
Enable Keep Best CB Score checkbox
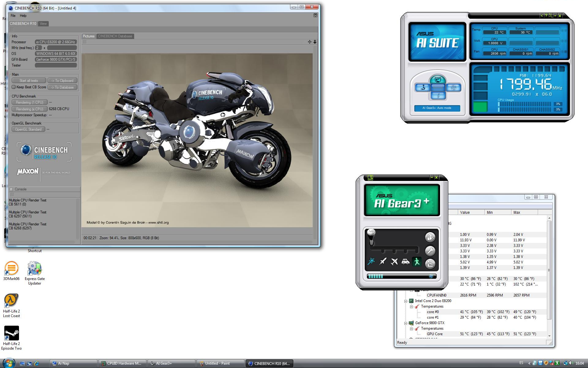coord(14,87)
